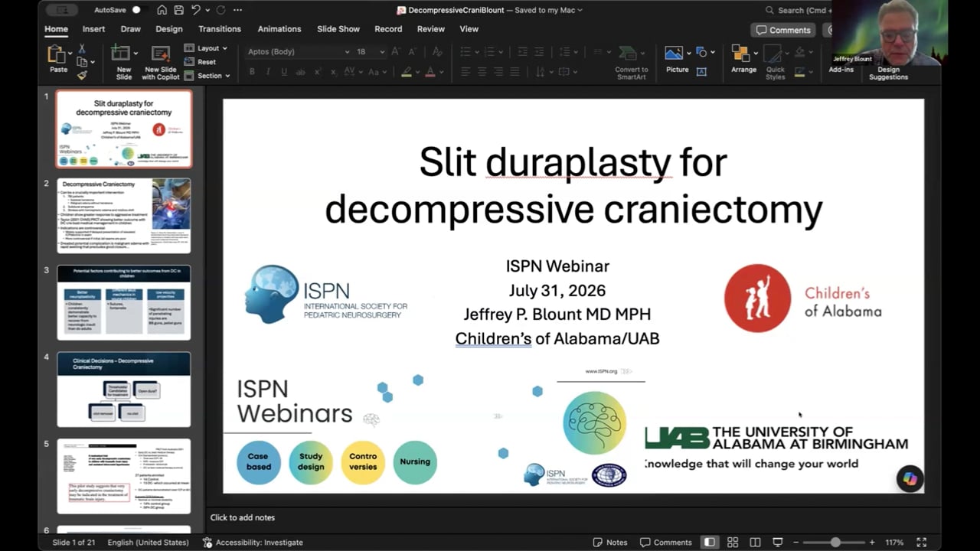Open the Record tab

[x=388, y=29]
